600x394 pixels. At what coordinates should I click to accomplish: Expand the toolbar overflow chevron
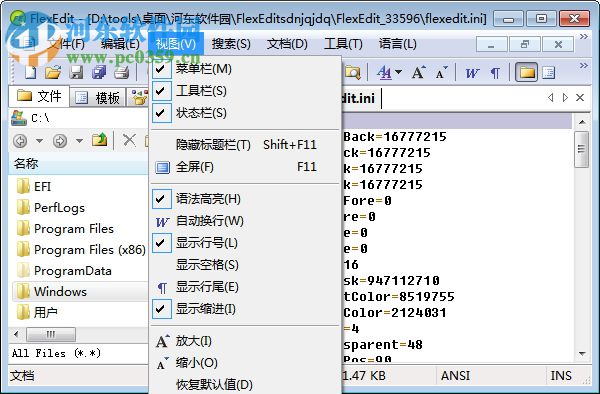584,65
